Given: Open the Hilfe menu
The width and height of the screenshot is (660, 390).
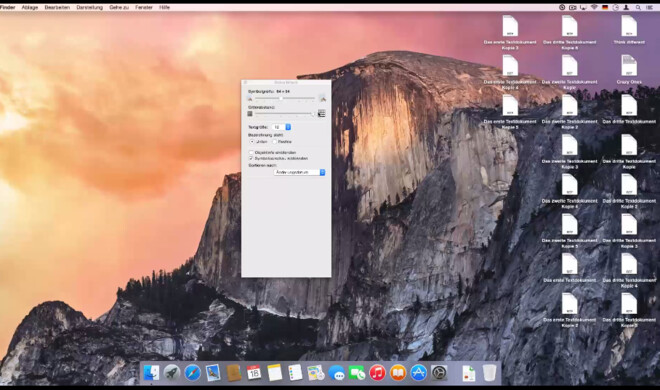Looking at the screenshot, I should pos(165,7).
